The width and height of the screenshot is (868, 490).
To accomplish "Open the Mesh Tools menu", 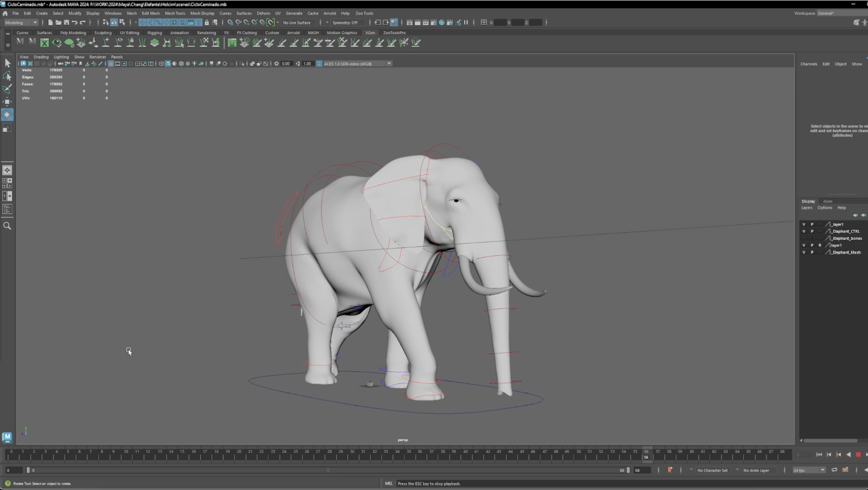I will click(175, 13).
